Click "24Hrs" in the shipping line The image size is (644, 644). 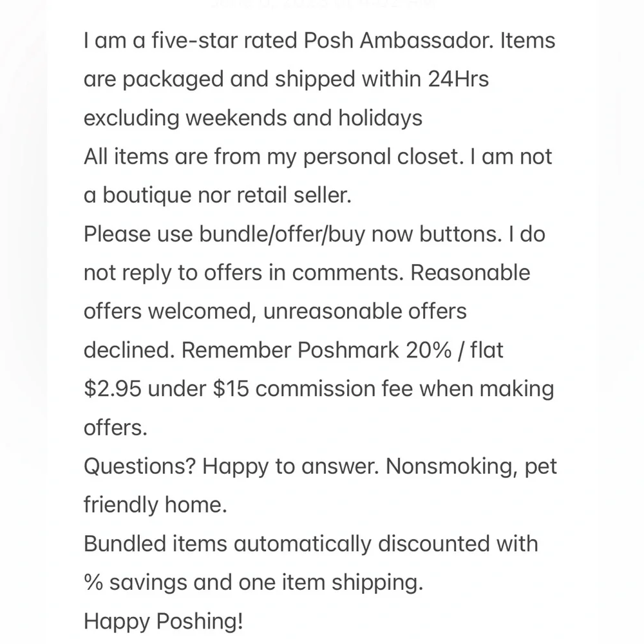pyautogui.click(x=458, y=79)
